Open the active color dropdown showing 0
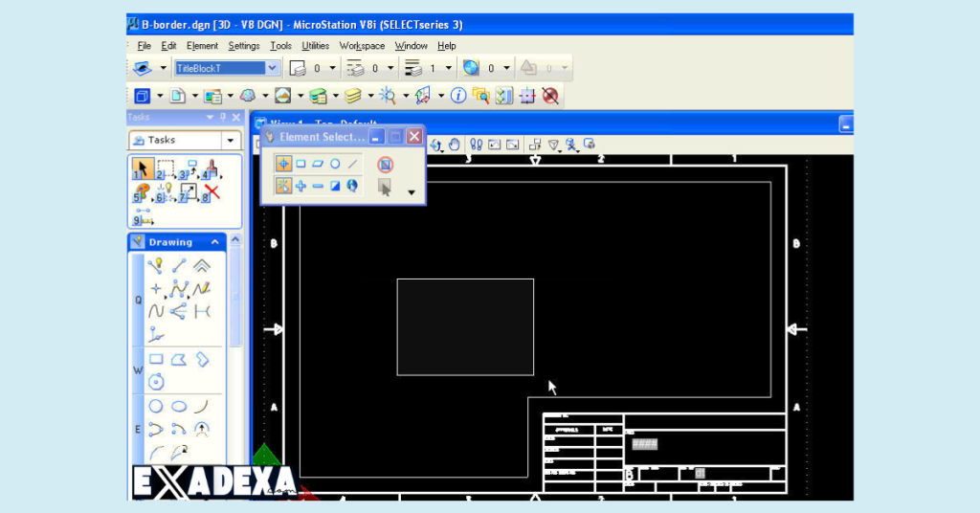980x513 pixels. (332, 68)
